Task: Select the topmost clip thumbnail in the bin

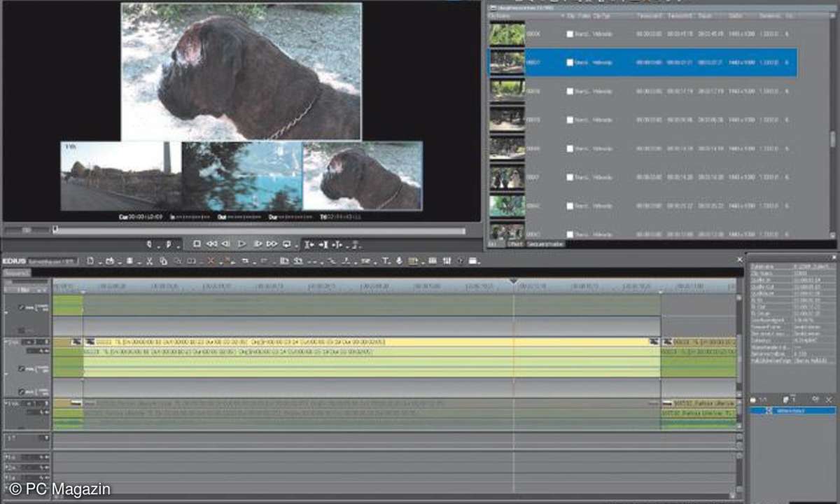Action: click(507, 34)
